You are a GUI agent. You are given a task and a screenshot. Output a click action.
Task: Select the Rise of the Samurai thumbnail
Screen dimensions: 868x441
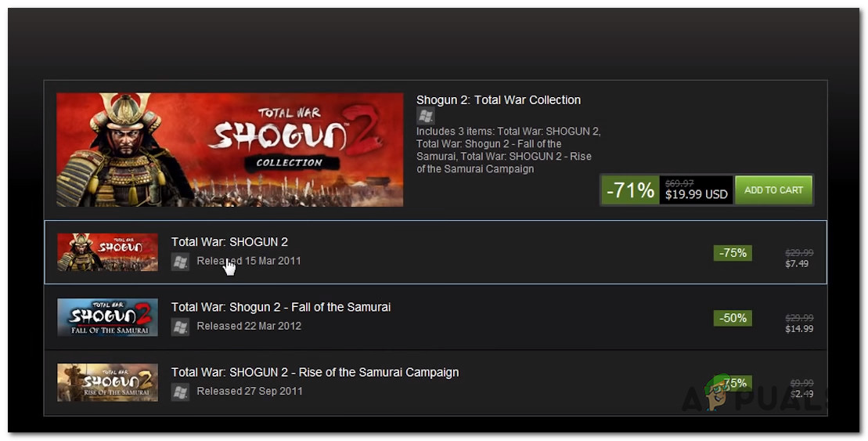(107, 382)
